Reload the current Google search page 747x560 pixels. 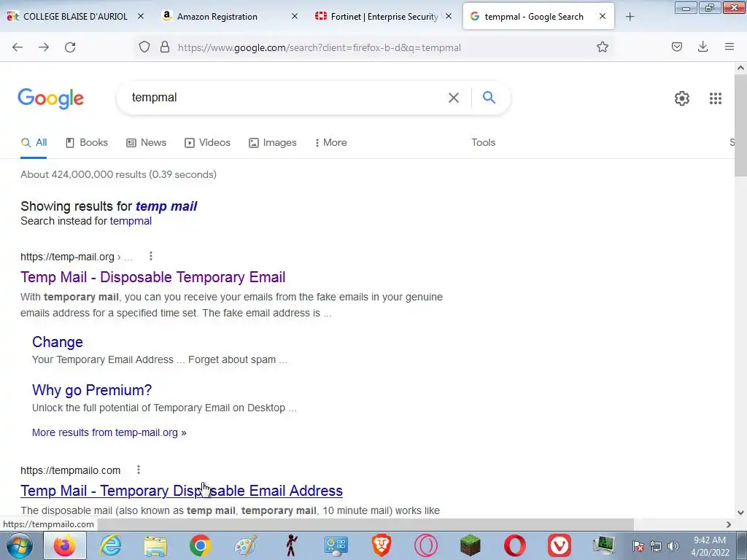pyautogui.click(x=70, y=47)
